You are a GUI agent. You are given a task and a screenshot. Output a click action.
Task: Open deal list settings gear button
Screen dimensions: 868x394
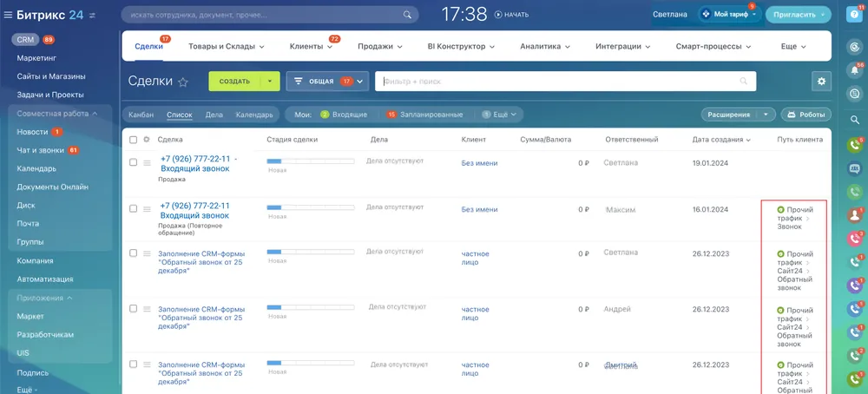(820, 81)
